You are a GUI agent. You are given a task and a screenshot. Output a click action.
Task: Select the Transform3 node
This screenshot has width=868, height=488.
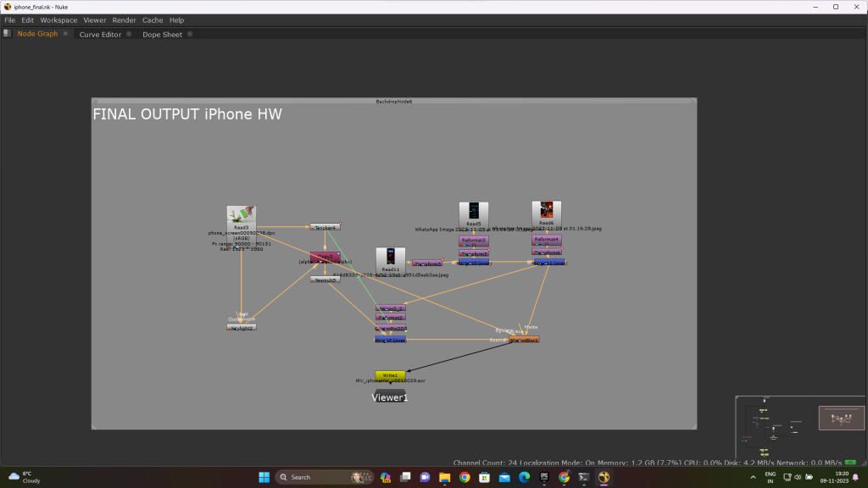(x=427, y=263)
